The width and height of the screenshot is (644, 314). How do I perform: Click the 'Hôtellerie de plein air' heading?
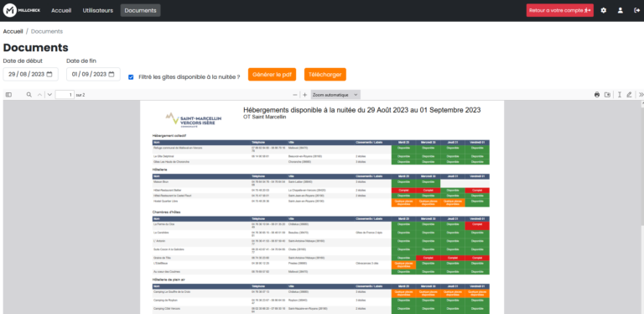[169, 280]
